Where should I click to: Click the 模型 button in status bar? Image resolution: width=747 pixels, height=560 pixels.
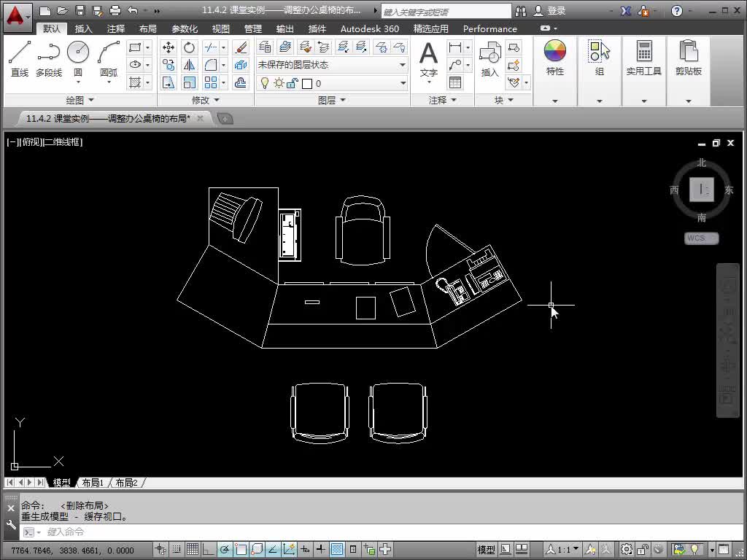[486, 550]
